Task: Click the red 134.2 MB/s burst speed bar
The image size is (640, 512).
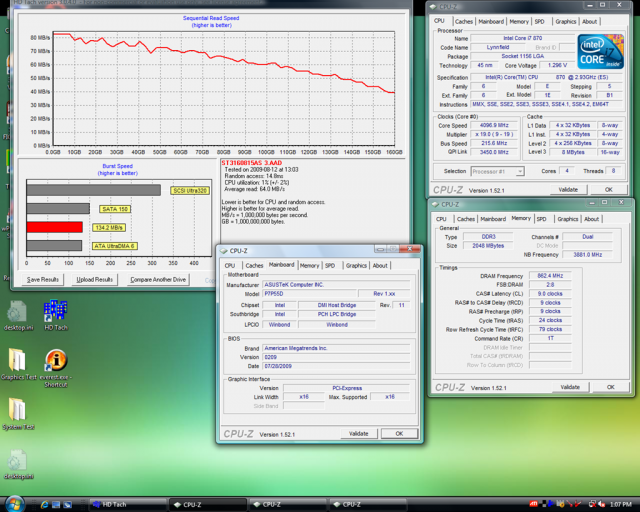Action: pos(55,227)
